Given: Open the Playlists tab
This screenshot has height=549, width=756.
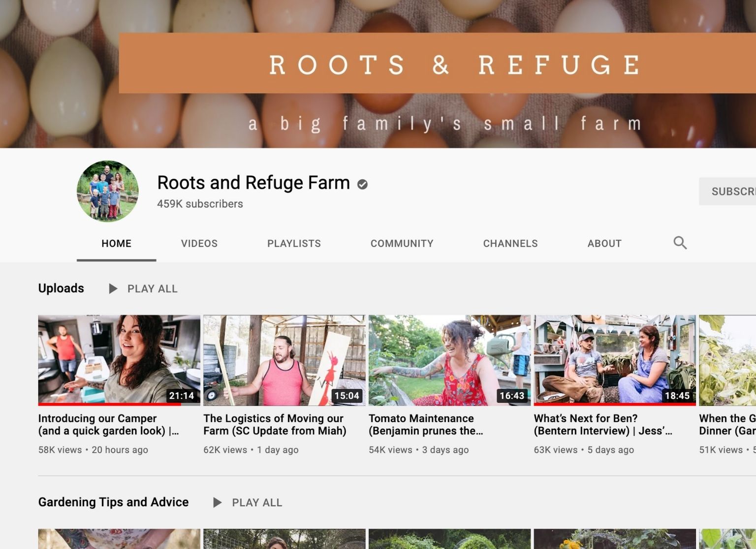Looking at the screenshot, I should tap(294, 243).
